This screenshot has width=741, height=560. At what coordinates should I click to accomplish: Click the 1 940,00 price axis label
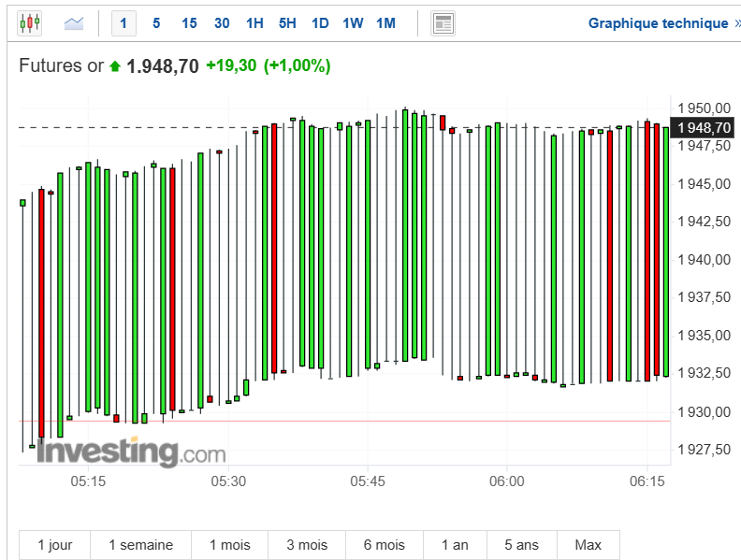(705, 259)
